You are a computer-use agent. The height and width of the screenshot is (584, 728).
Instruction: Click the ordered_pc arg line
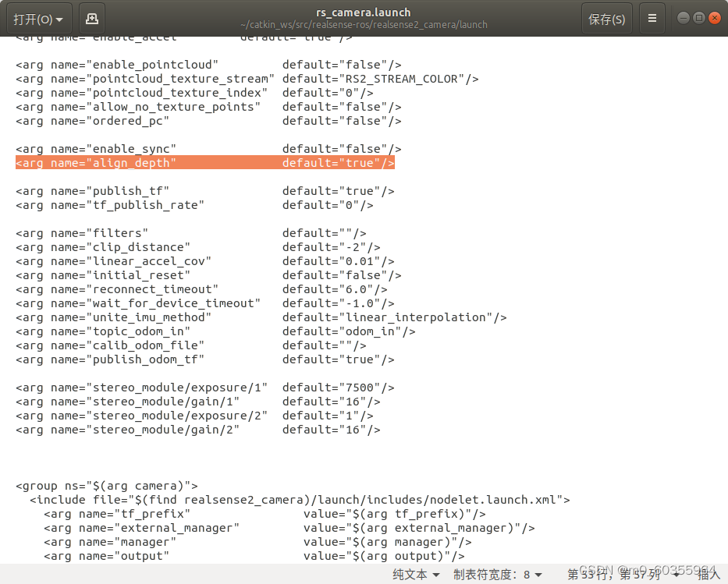click(208, 121)
